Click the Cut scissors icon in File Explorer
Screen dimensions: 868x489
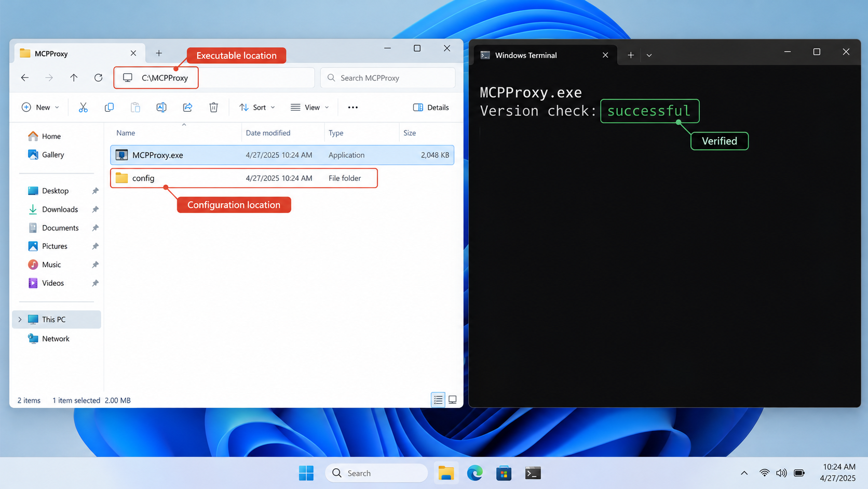(83, 108)
